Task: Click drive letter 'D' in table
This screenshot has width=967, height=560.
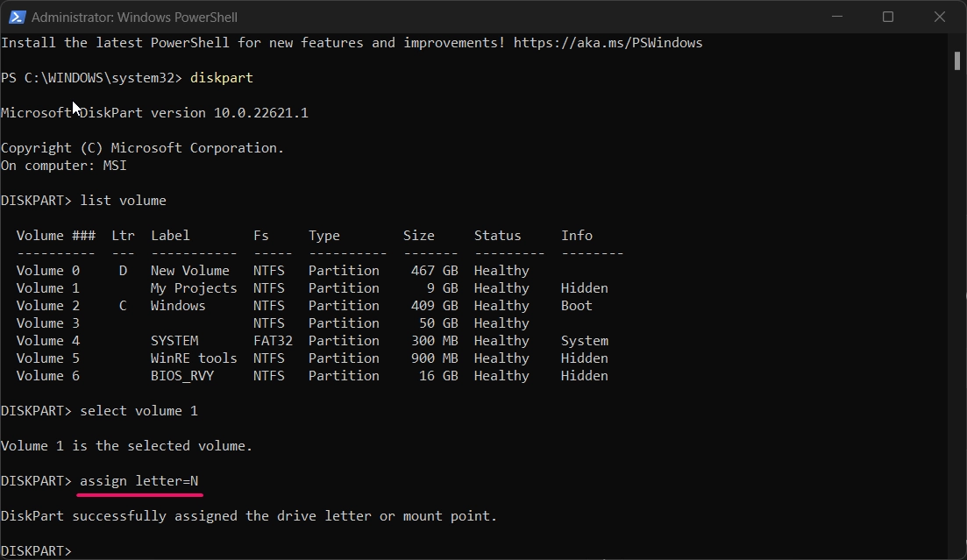Action: [x=123, y=271]
